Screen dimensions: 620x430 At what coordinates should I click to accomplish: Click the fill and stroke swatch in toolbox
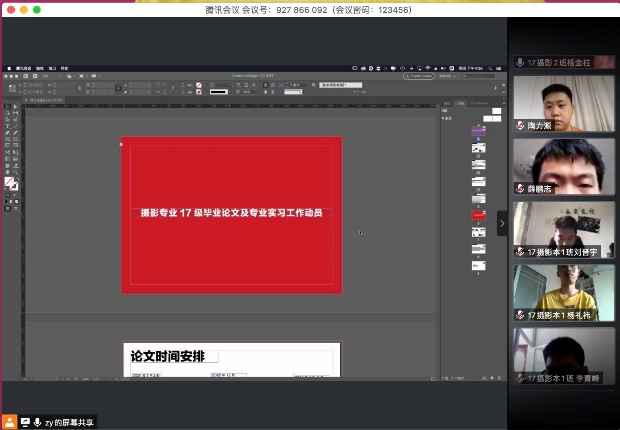[x=11, y=184]
